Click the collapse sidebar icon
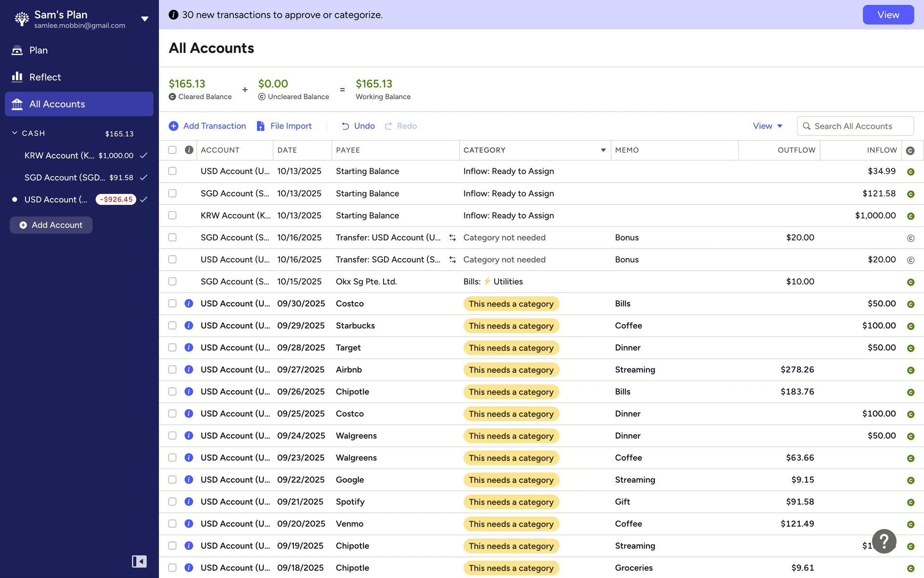Image resolution: width=924 pixels, height=578 pixels. point(139,561)
